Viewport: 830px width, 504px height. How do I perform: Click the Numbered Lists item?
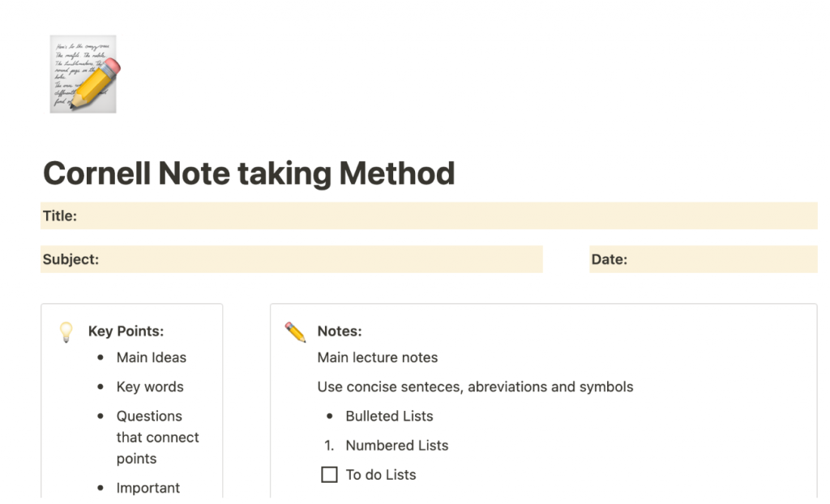(396, 445)
